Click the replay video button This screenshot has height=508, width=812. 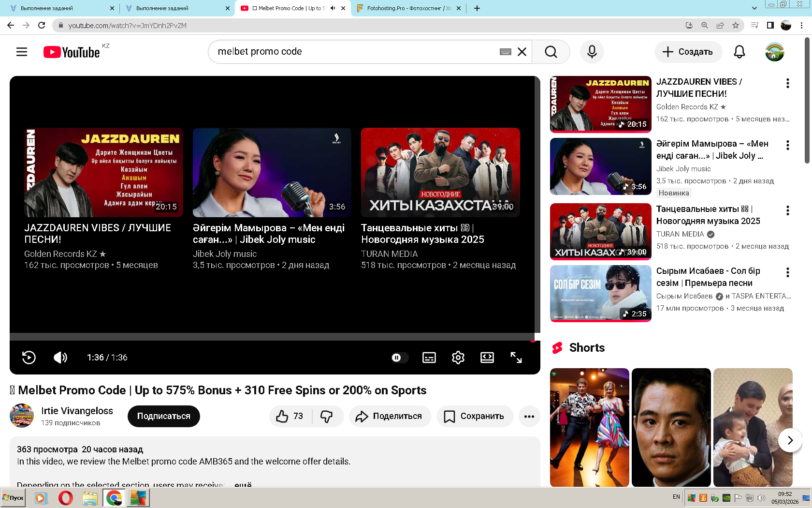click(29, 358)
